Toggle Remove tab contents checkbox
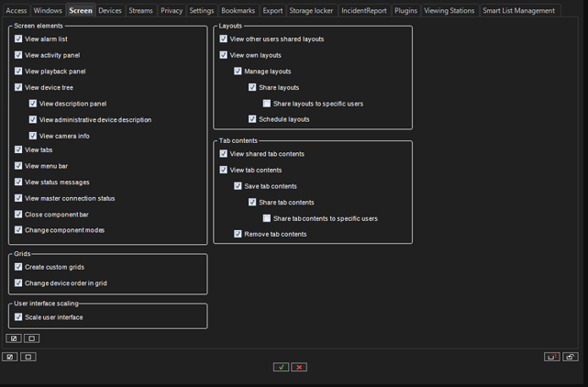 point(238,234)
